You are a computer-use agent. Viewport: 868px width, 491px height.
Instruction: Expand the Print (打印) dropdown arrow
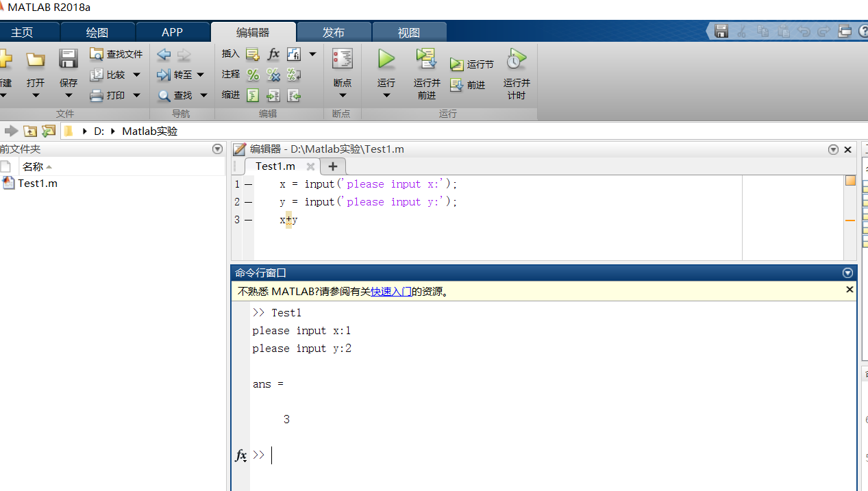(x=136, y=95)
